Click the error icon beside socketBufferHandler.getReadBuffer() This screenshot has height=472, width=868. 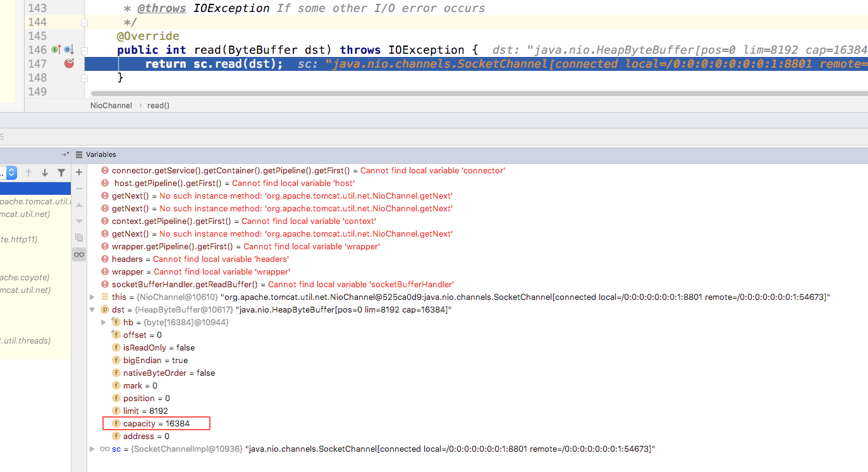105,284
